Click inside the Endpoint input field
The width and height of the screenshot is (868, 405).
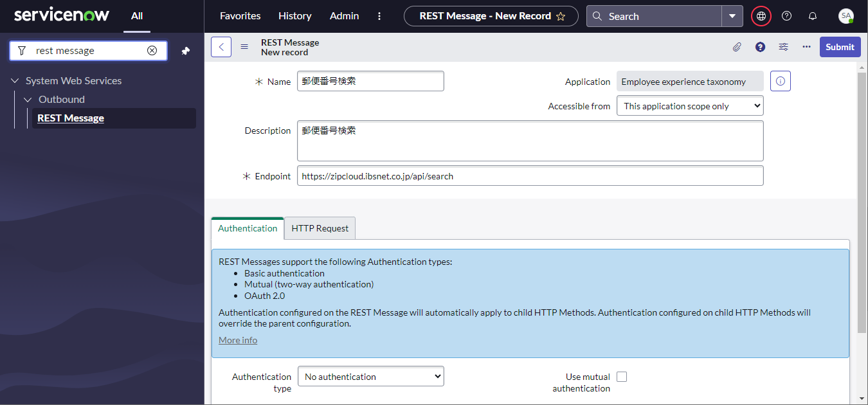point(530,175)
